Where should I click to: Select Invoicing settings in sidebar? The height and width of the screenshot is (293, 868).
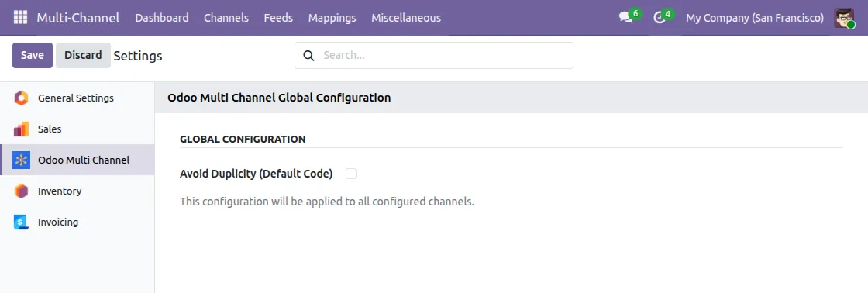tap(77, 222)
